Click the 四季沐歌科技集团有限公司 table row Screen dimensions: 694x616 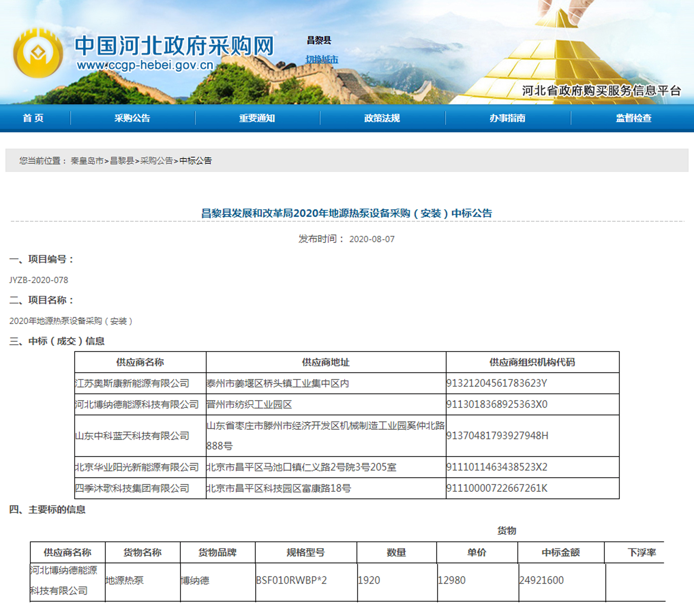click(132, 488)
